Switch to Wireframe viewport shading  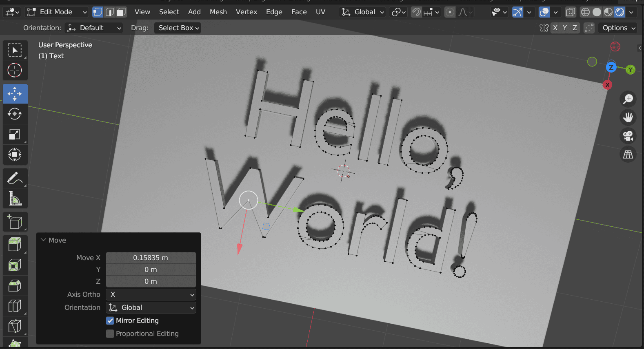tap(585, 12)
